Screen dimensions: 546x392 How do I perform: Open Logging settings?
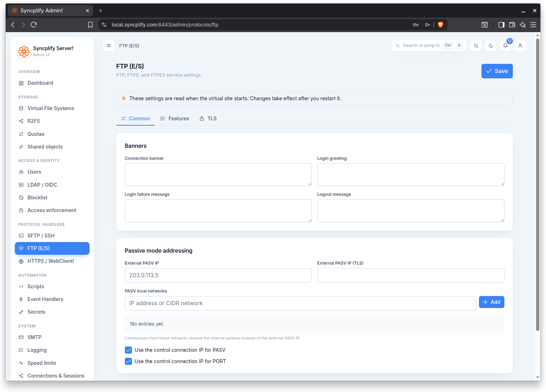[52, 350]
